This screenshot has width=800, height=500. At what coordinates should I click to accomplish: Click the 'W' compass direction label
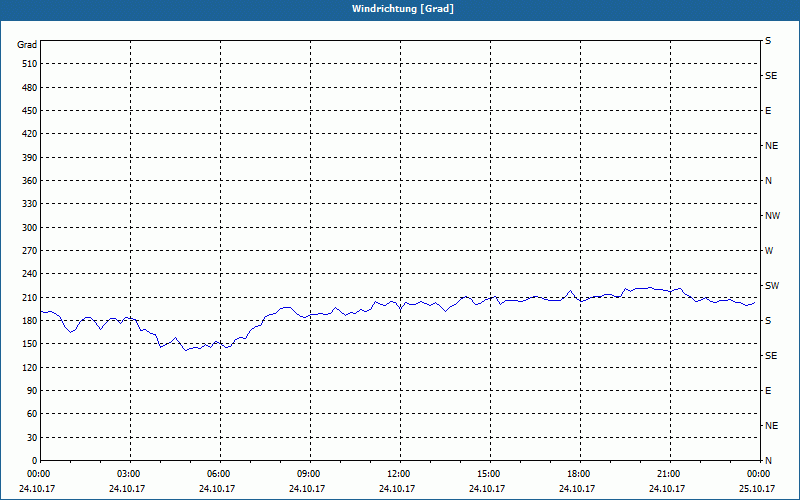[769, 251]
